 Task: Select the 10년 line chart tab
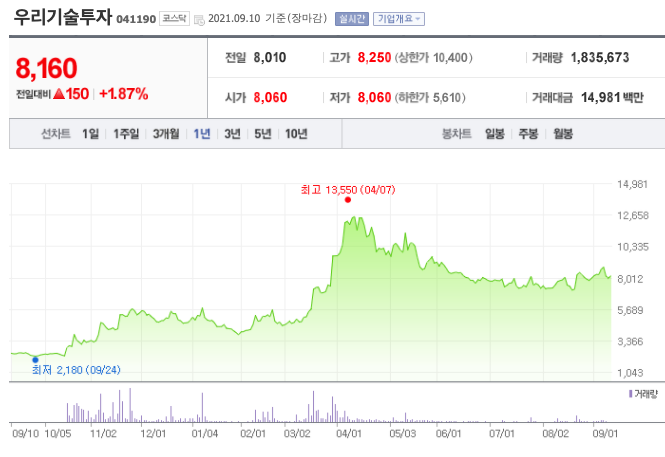click(x=296, y=134)
